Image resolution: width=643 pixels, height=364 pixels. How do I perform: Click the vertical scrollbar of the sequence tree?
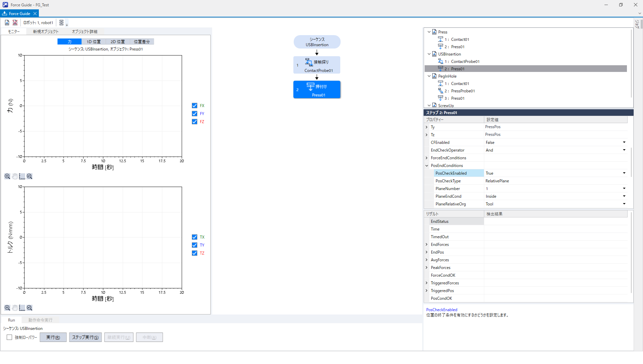pyautogui.click(x=631, y=64)
